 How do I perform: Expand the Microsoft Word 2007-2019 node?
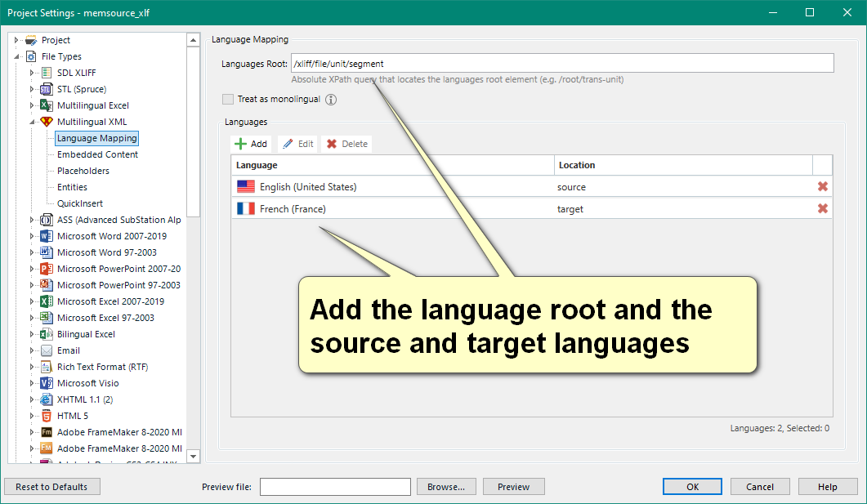(32, 236)
